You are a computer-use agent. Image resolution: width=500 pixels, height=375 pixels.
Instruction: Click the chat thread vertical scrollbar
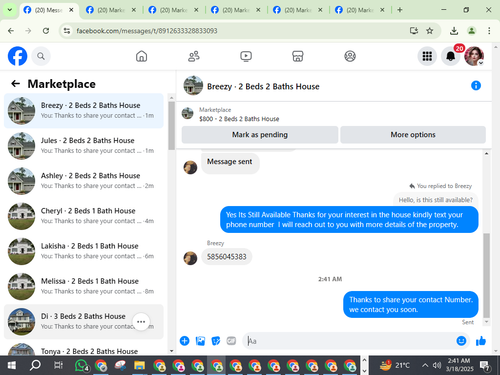pos(486,275)
